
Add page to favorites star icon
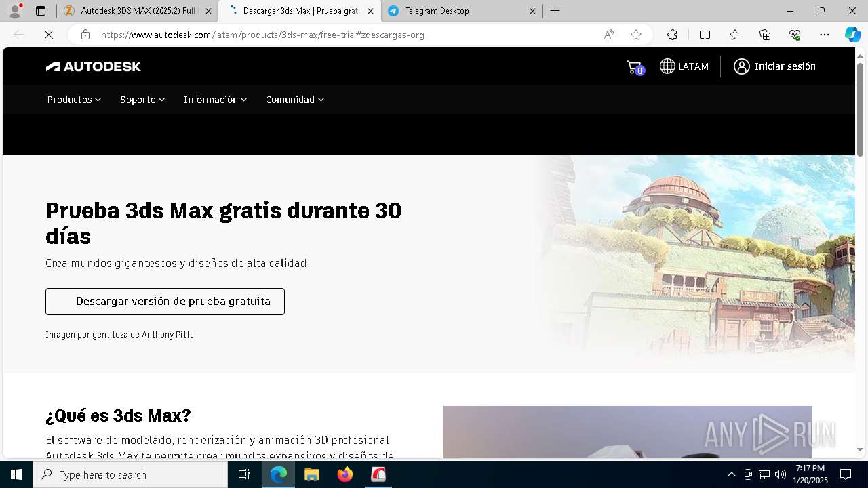point(635,35)
